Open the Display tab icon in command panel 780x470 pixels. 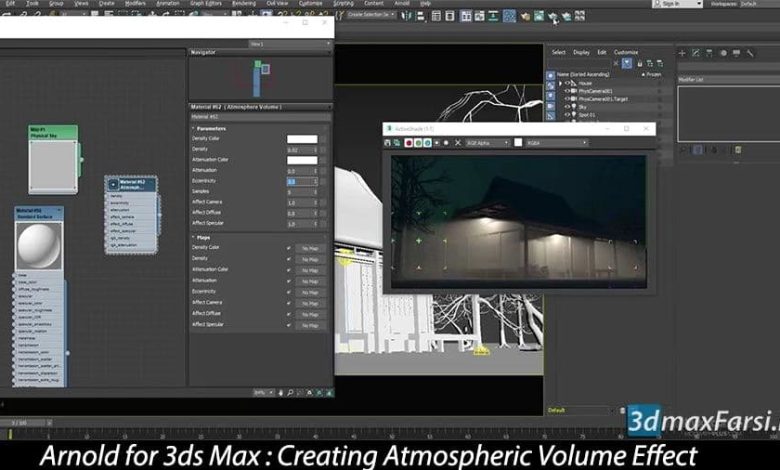click(x=736, y=53)
